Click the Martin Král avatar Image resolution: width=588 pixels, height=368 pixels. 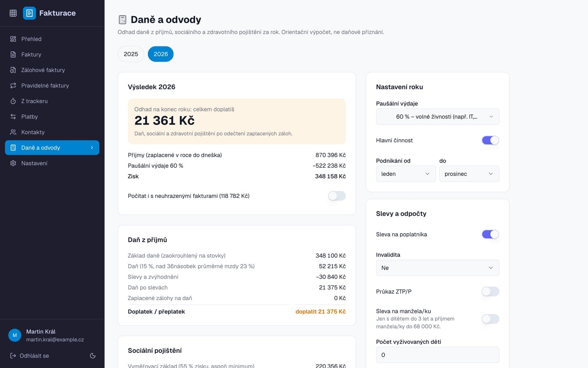click(x=15, y=335)
